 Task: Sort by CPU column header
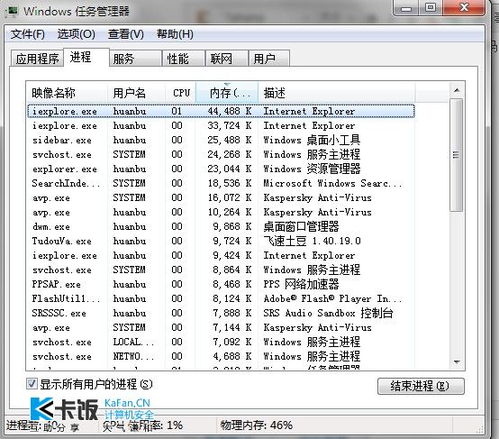pyautogui.click(x=180, y=92)
